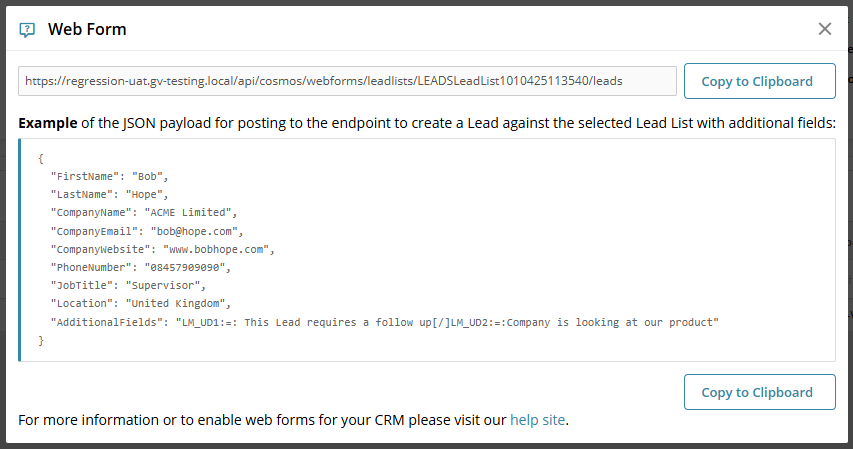Click the JobTitle Supervisor line
Viewport: 853px width, 449px height.
tap(128, 285)
